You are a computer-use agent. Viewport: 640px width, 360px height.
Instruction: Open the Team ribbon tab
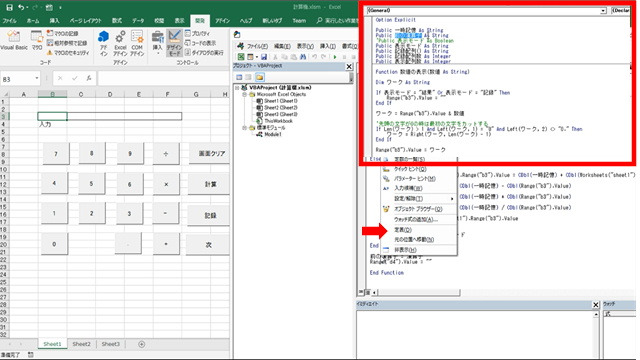coord(299,20)
